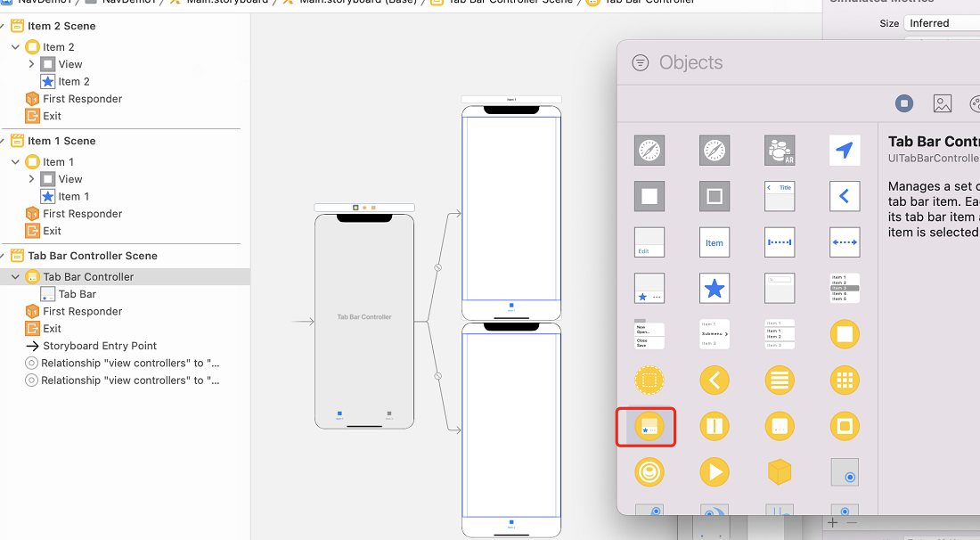Pick the Split View Controller object
The width and height of the screenshot is (980, 540).
click(715, 426)
